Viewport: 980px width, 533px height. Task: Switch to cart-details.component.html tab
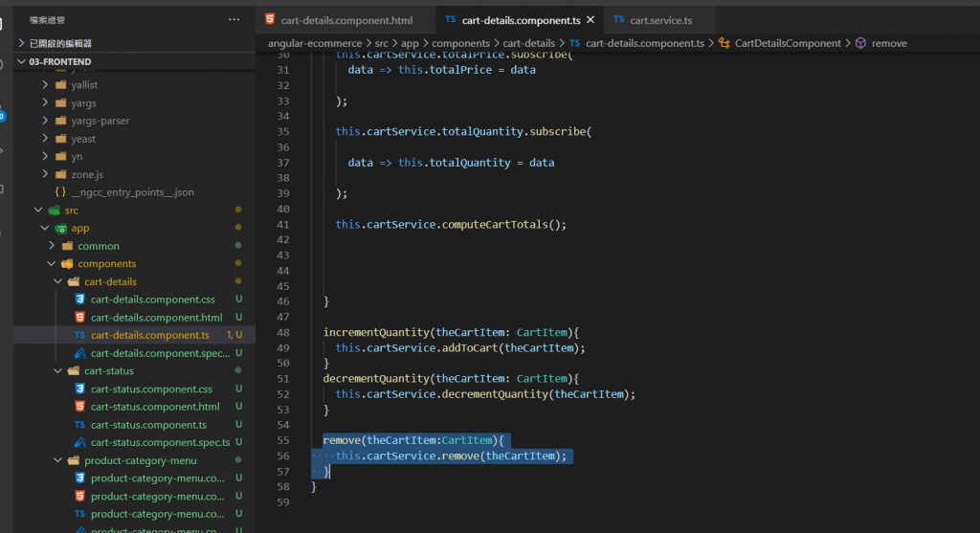pyautogui.click(x=346, y=20)
